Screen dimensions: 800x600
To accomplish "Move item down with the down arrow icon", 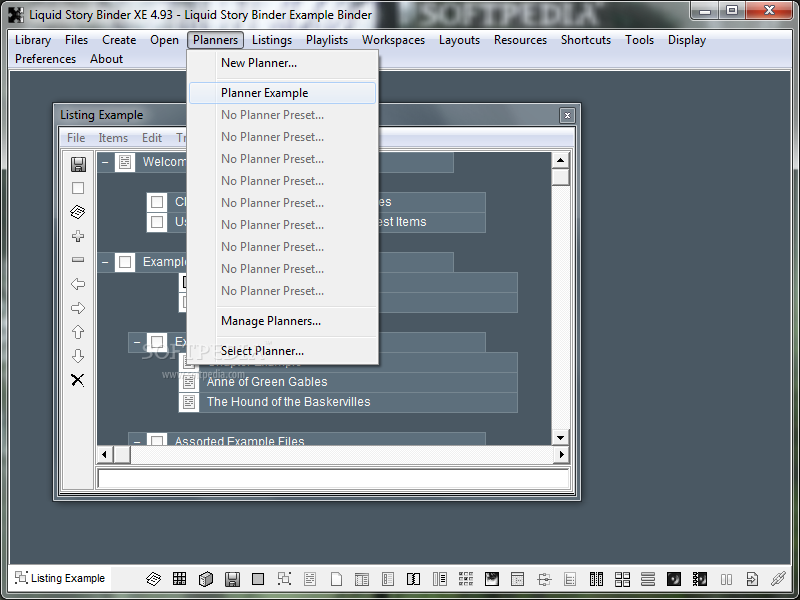I will click(78, 356).
